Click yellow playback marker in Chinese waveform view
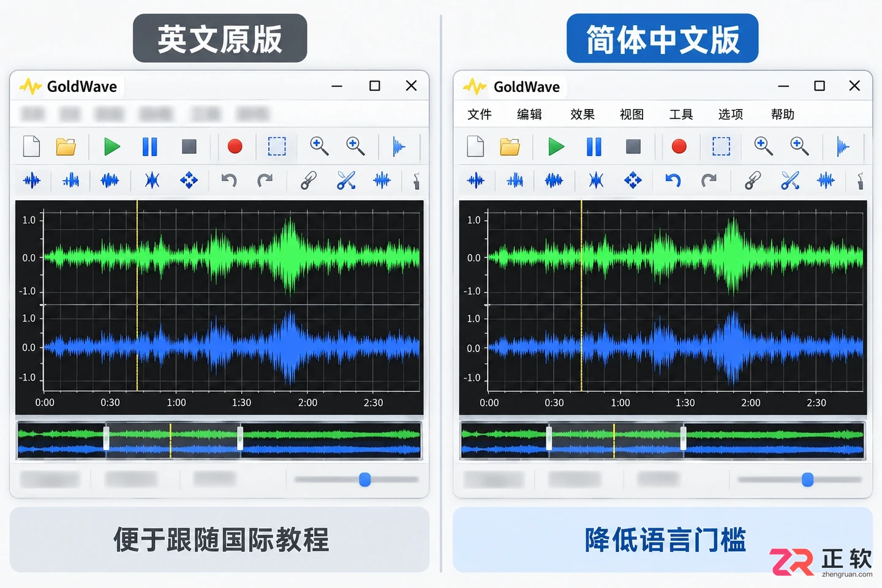The width and height of the screenshot is (882, 588). coord(581,295)
